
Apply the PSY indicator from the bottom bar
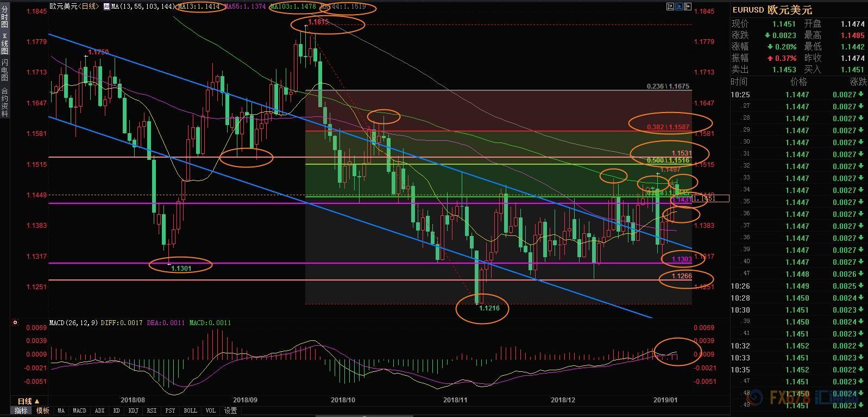pyautogui.click(x=171, y=411)
